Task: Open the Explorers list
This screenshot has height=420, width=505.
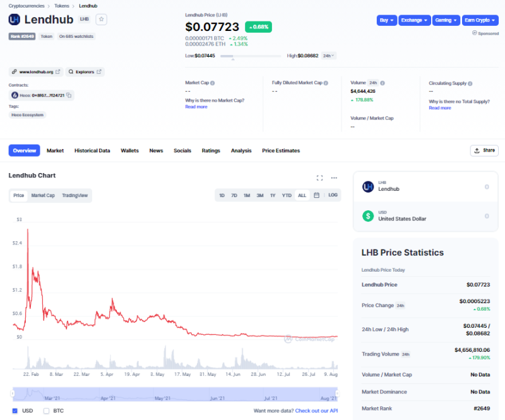Action: [x=85, y=71]
